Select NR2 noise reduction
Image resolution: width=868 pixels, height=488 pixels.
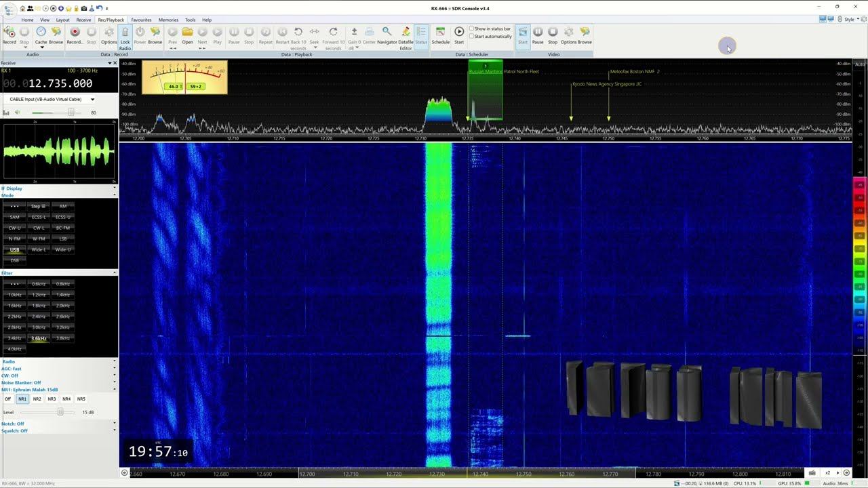(37, 399)
